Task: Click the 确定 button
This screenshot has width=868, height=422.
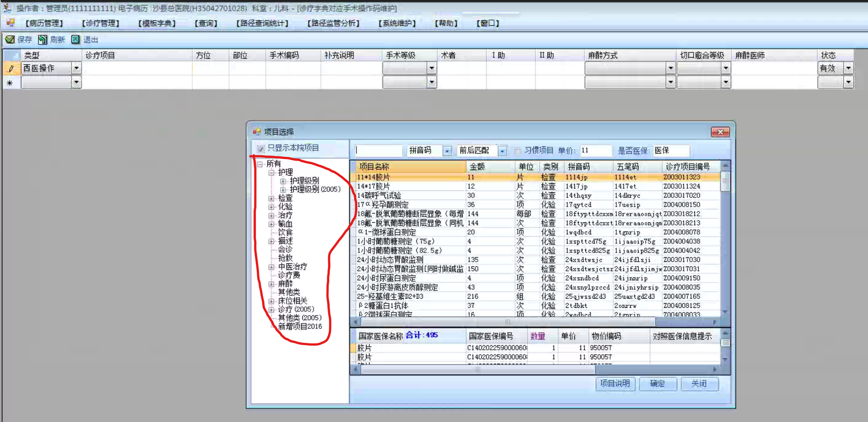Action: tap(657, 384)
